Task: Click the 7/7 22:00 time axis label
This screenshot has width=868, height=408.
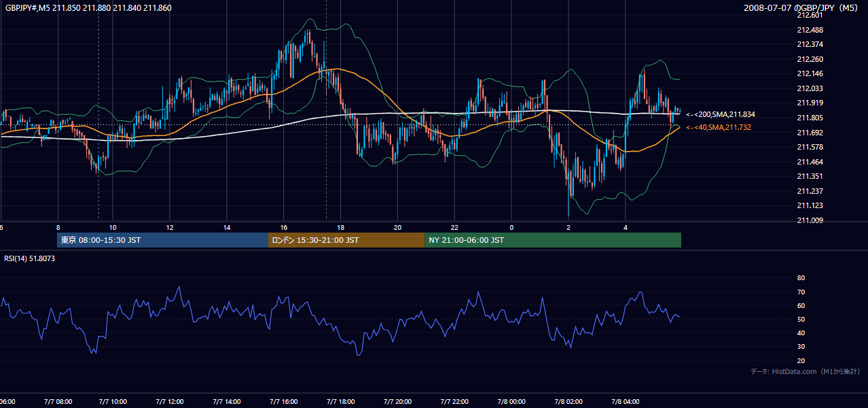Action: click(x=455, y=402)
